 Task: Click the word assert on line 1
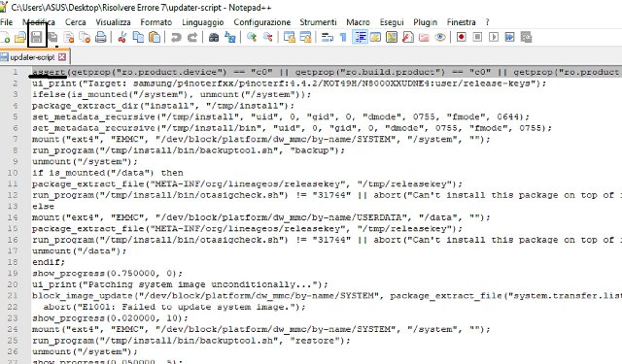[49, 72]
